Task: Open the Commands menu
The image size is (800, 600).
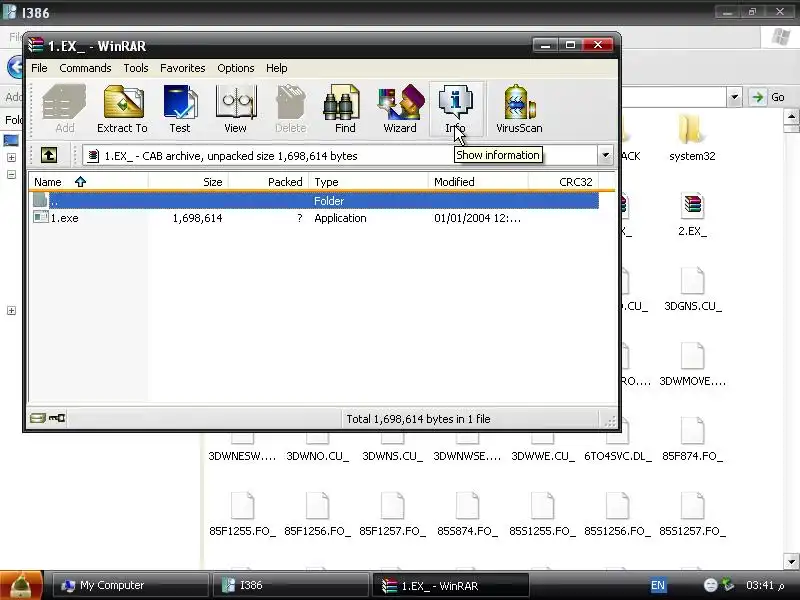Action: coord(85,68)
